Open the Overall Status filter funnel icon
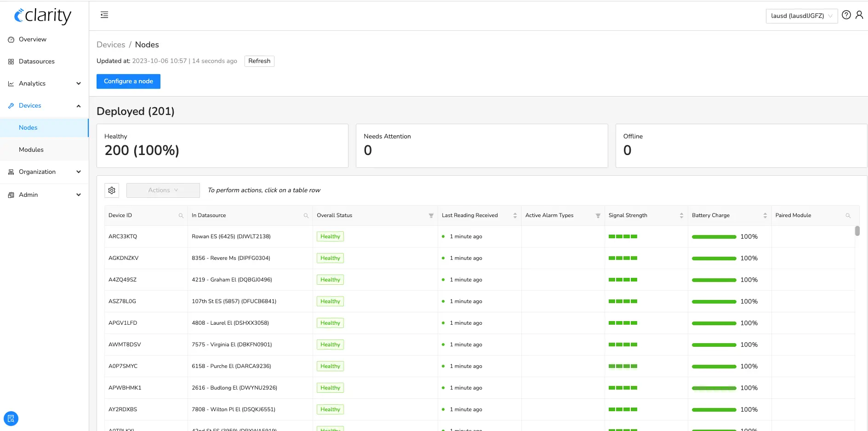 (431, 215)
